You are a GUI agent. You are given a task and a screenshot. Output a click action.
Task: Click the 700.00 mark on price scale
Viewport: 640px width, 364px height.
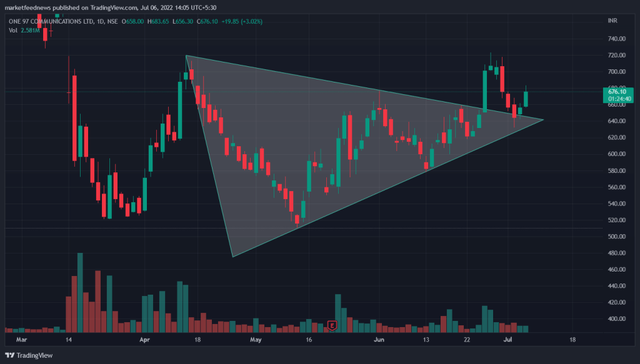(616, 72)
